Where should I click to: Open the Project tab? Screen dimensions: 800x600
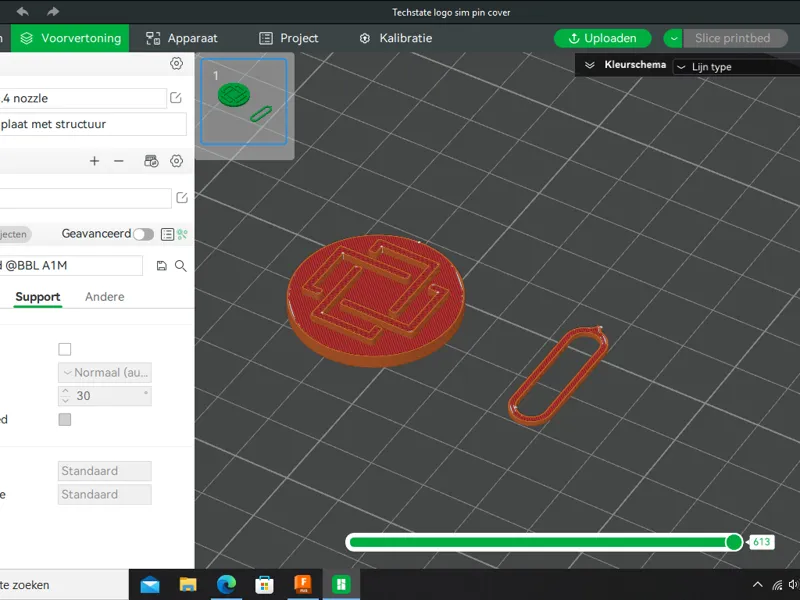pyautogui.click(x=289, y=38)
